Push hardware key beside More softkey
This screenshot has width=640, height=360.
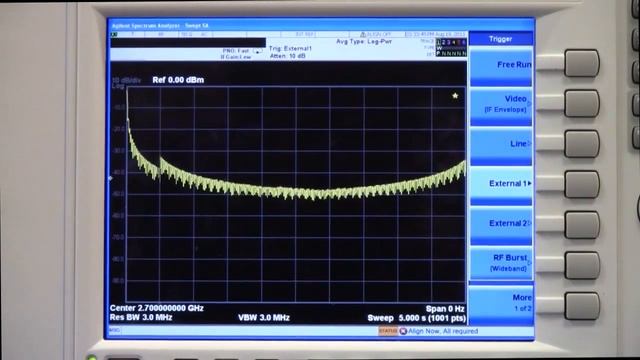[x=582, y=306]
